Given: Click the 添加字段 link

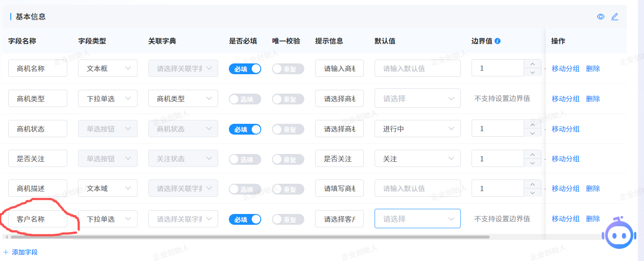Looking at the screenshot, I should click(21, 252).
